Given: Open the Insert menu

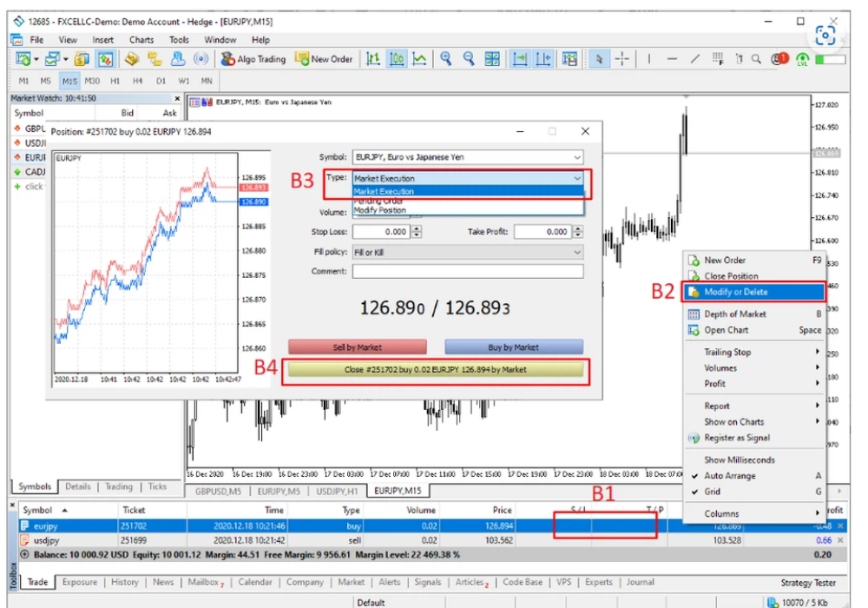Looking at the screenshot, I should click(x=103, y=40).
